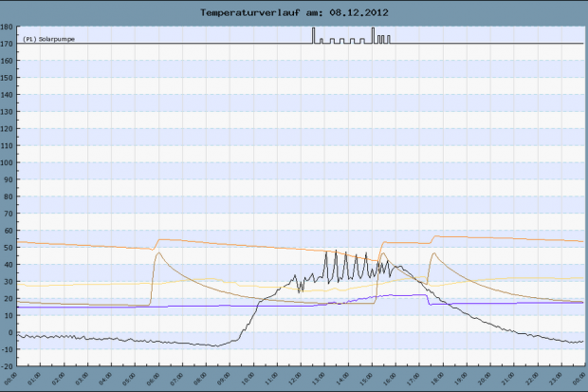Click the y-axis label -20

coord(7,366)
